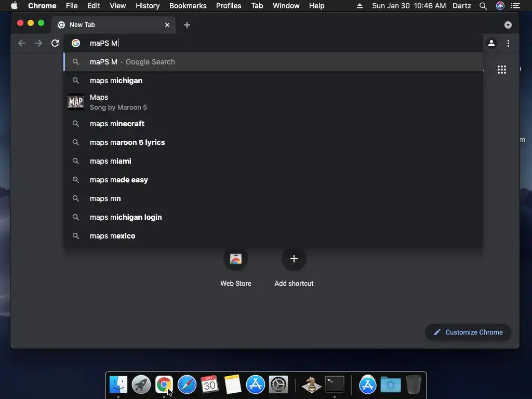Open the Edit menu
Screen dimensions: 532x399
94,6
